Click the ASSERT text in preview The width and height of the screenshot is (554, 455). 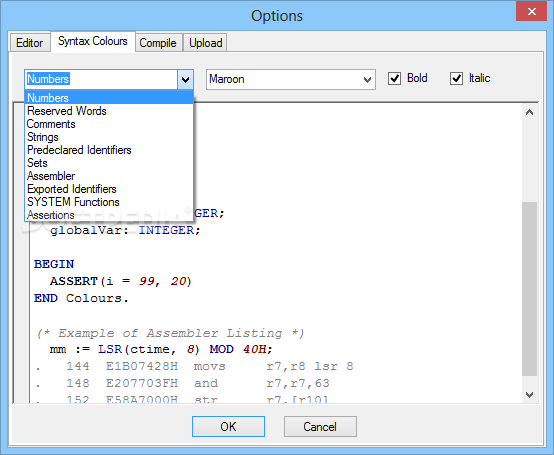(x=73, y=281)
